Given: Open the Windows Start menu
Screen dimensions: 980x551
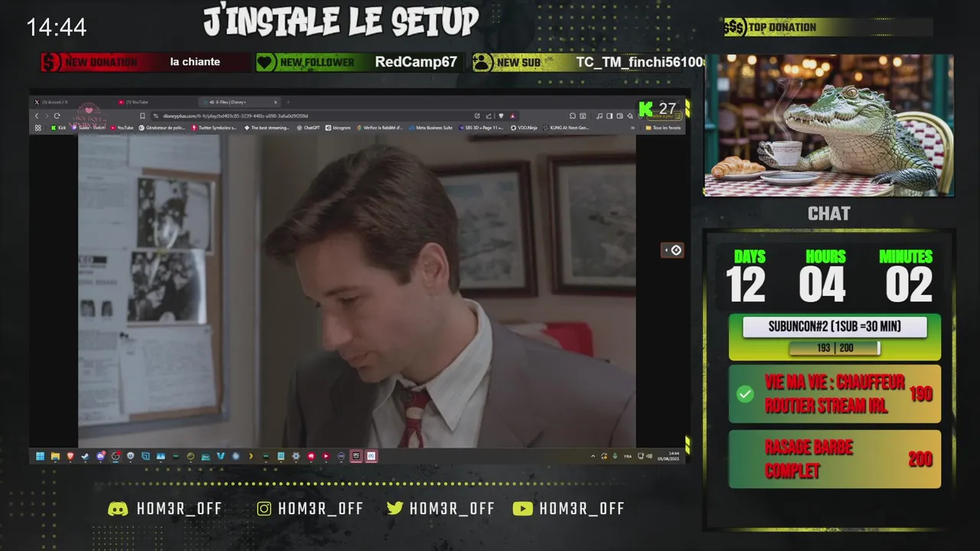Looking at the screenshot, I should (40, 456).
